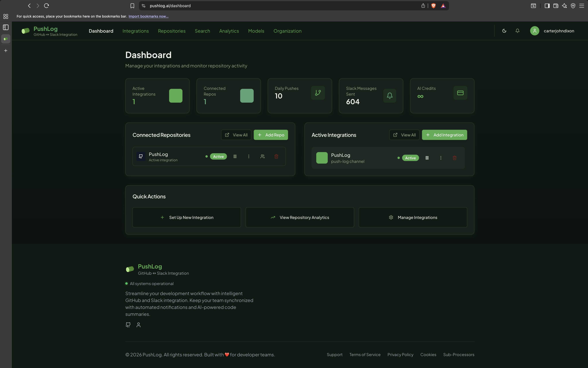Image resolution: width=588 pixels, height=368 pixels.
Task: Add a new tab with plus icon
Action: click(6, 51)
